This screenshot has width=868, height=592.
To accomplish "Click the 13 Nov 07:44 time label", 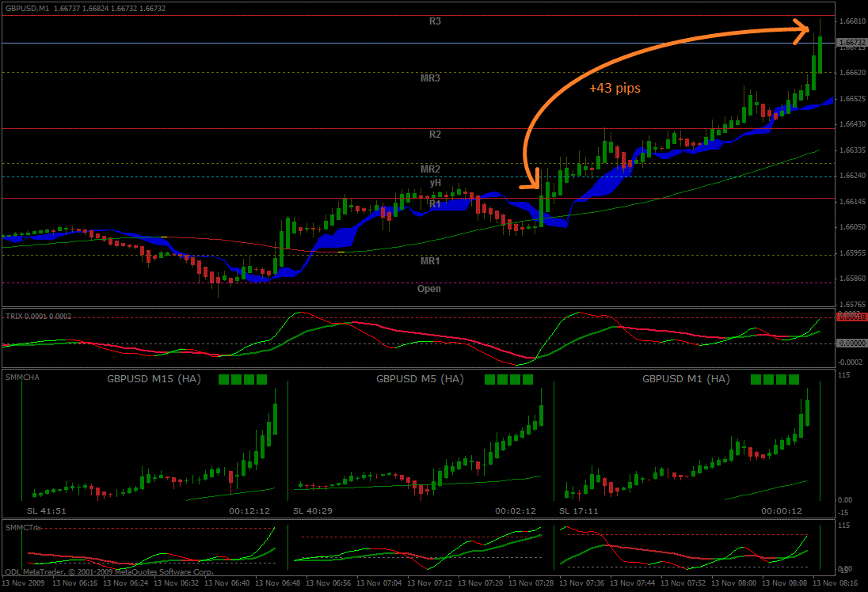I will [x=633, y=583].
